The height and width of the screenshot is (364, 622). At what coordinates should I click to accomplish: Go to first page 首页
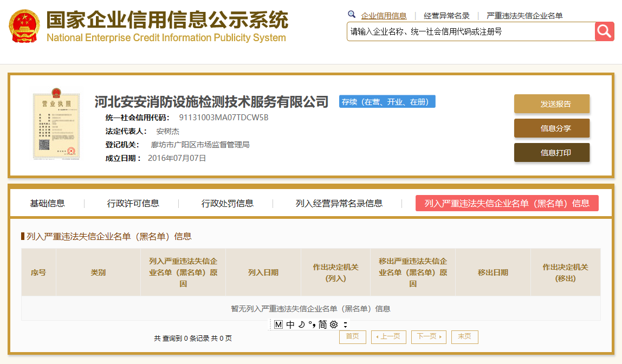[x=353, y=336]
